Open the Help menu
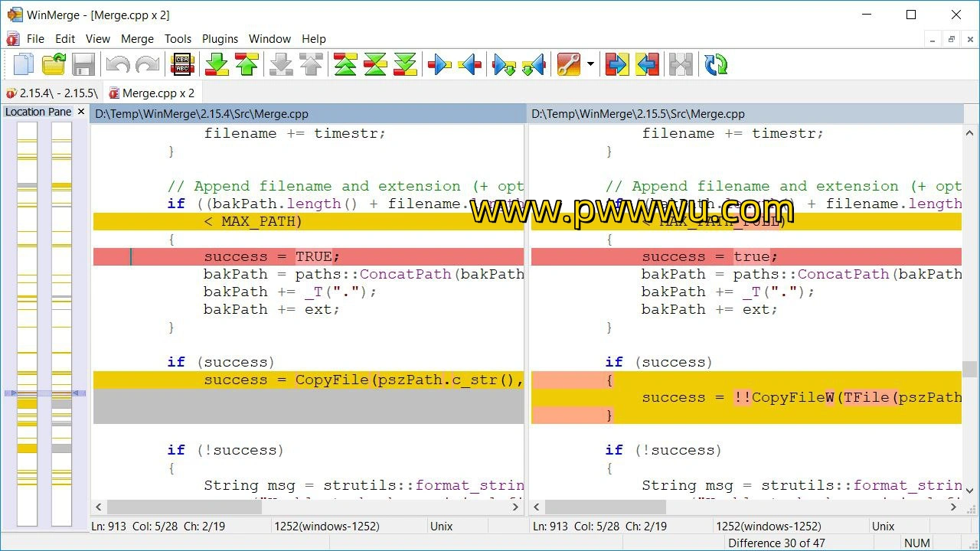980x551 pixels. coord(314,38)
